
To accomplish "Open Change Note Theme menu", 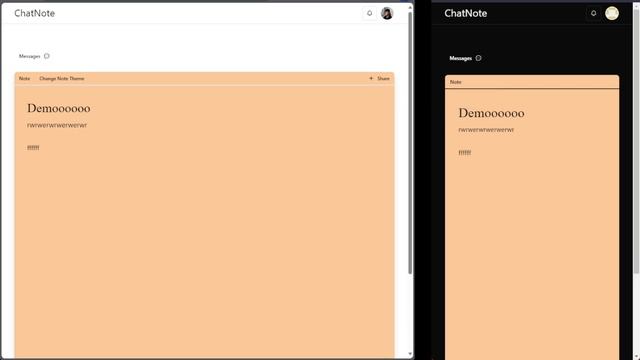I will point(62,78).
